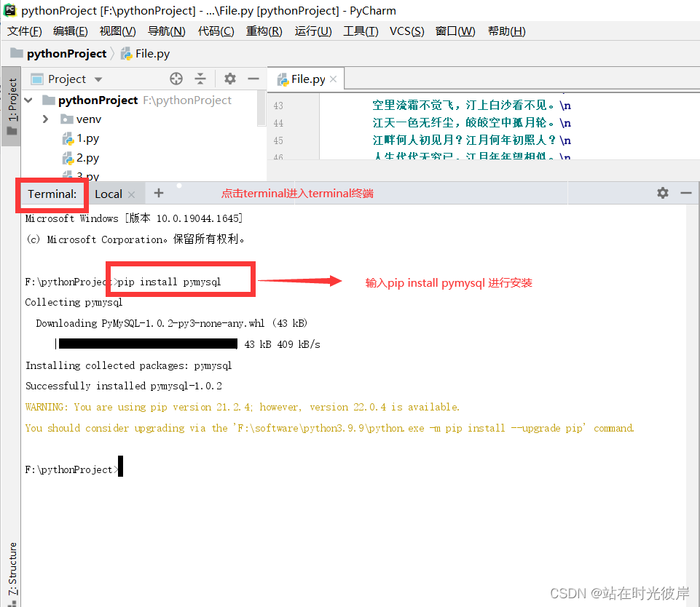The image size is (700, 607).
Task: Click line number 43 in editor gutter
Action: (x=278, y=106)
